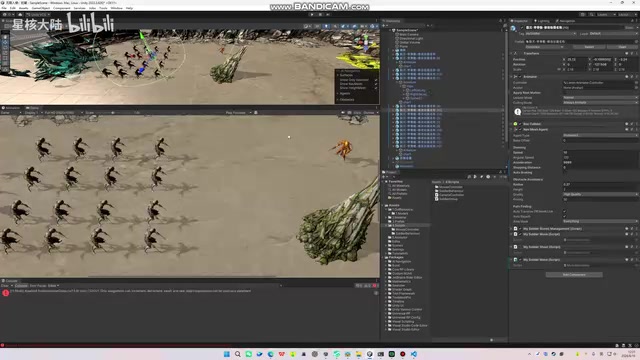The width and height of the screenshot is (640, 360).
Task: Click the prefab Select button in Inspector
Action: click(589, 47)
